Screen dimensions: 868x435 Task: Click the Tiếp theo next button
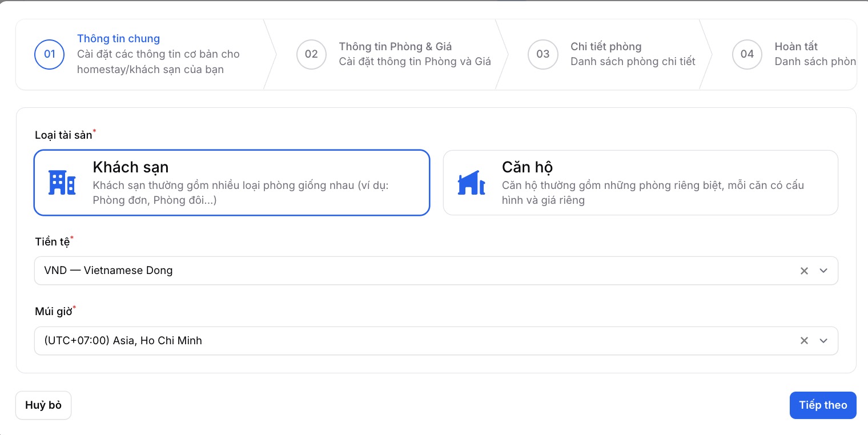click(x=823, y=405)
